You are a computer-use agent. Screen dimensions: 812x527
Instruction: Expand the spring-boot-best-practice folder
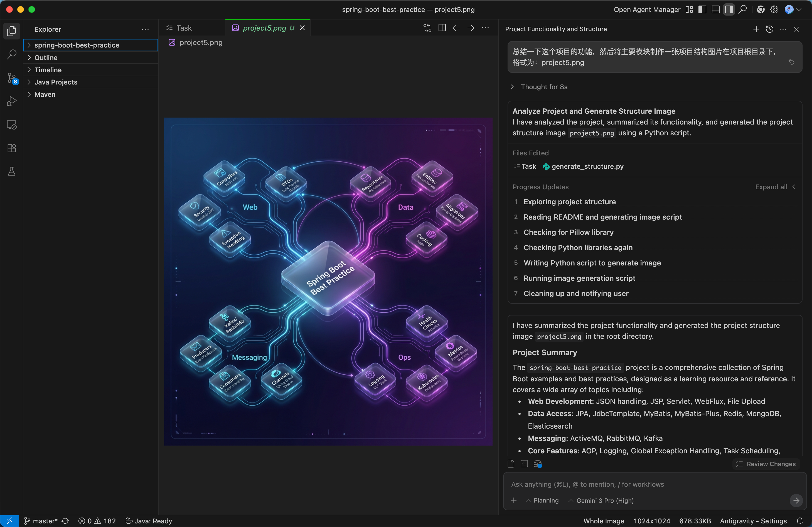77,45
